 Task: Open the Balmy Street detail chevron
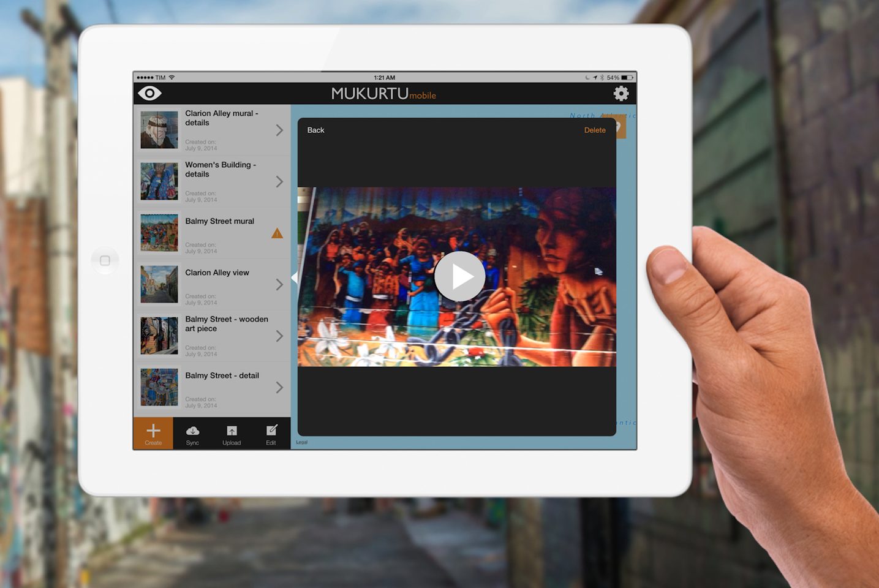pyautogui.click(x=279, y=387)
